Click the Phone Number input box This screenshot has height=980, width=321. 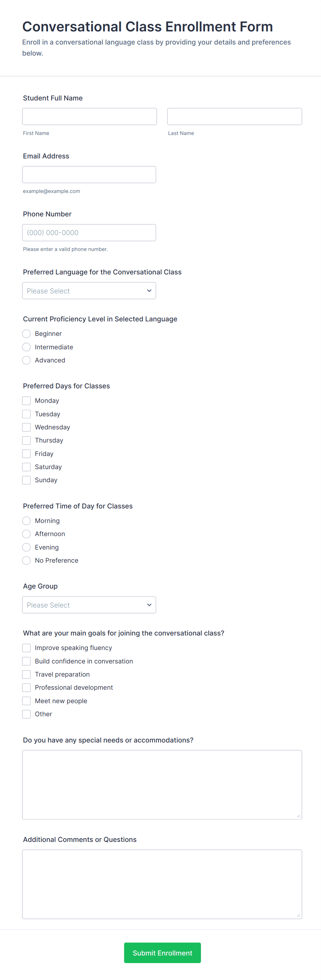(89, 232)
